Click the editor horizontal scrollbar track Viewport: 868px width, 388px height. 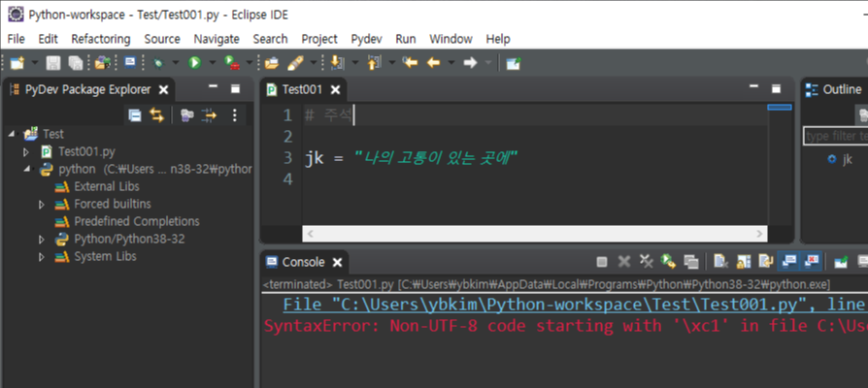point(535,233)
